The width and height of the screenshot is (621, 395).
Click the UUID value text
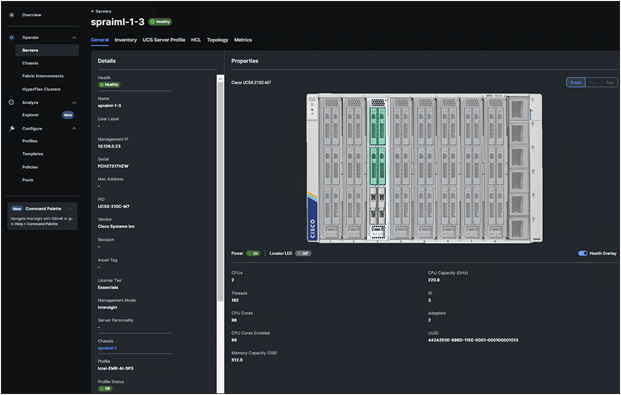pyautogui.click(x=473, y=340)
